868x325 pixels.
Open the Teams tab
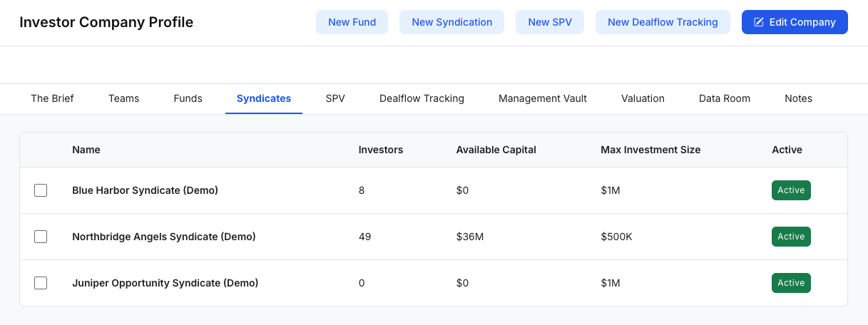click(123, 98)
